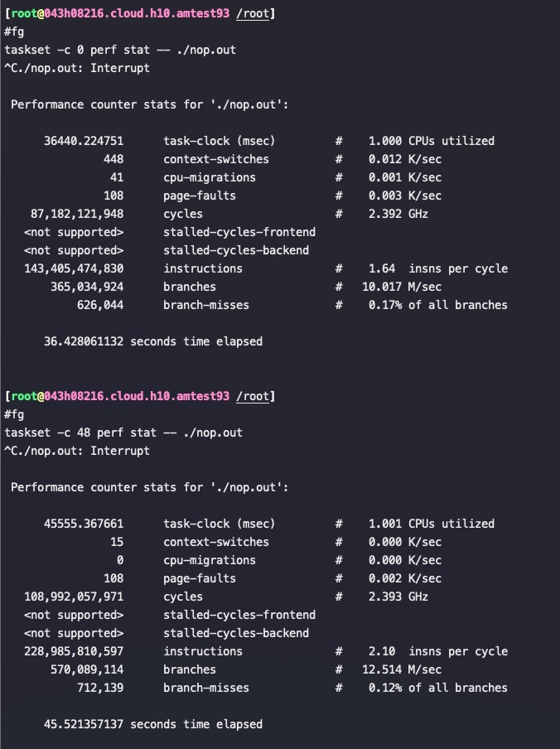Click the 45555.367661 task-clock value
This screenshot has height=749, width=560.
(x=84, y=524)
